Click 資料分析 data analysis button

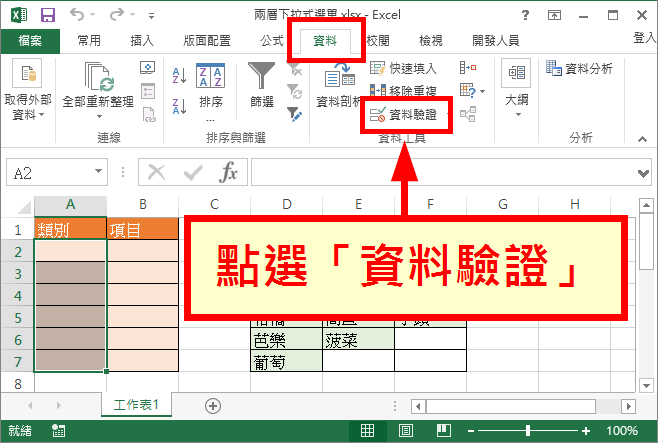click(x=580, y=68)
